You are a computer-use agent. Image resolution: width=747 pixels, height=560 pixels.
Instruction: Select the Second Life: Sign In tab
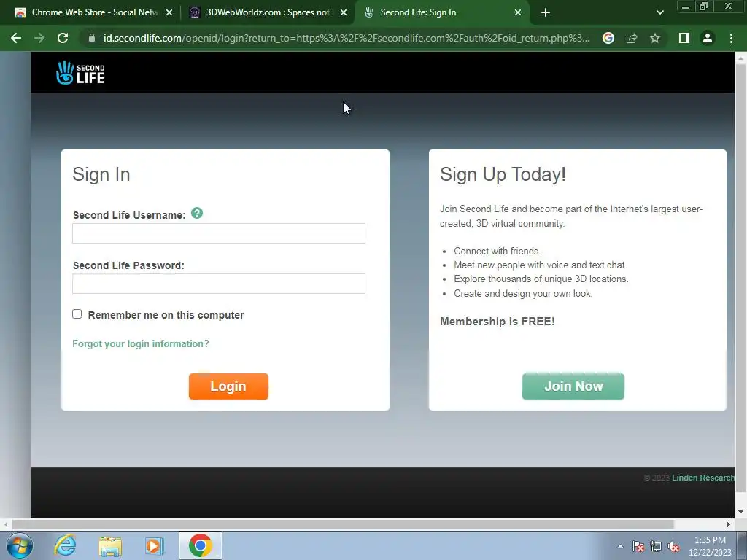click(441, 12)
